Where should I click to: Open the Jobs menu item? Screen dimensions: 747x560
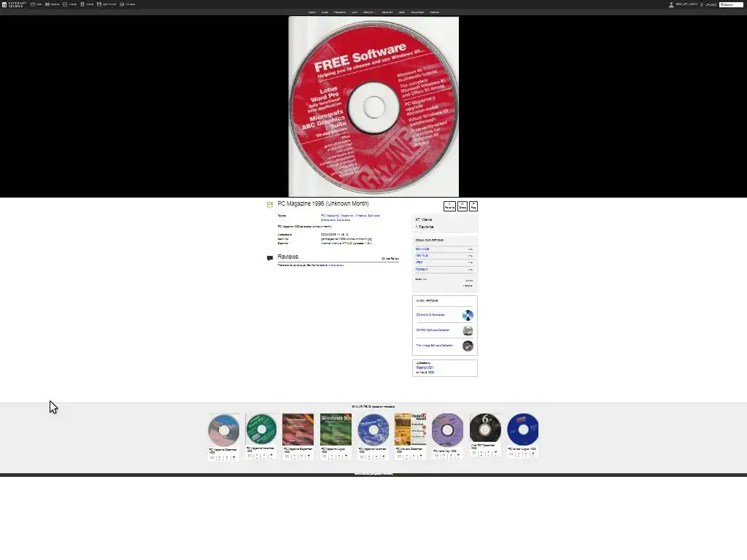pos(402,12)
